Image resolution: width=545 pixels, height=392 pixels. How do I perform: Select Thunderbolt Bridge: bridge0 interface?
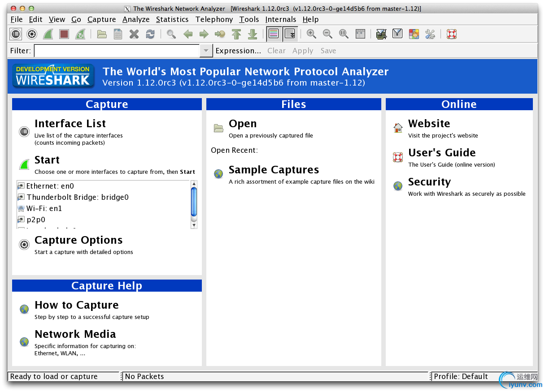click(x=78, y=197)
